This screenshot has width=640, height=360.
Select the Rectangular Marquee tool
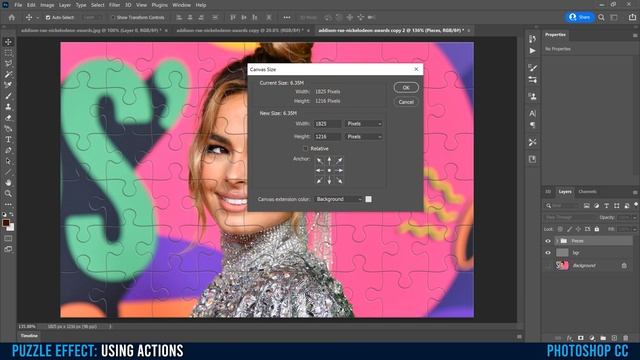[8, 53]
